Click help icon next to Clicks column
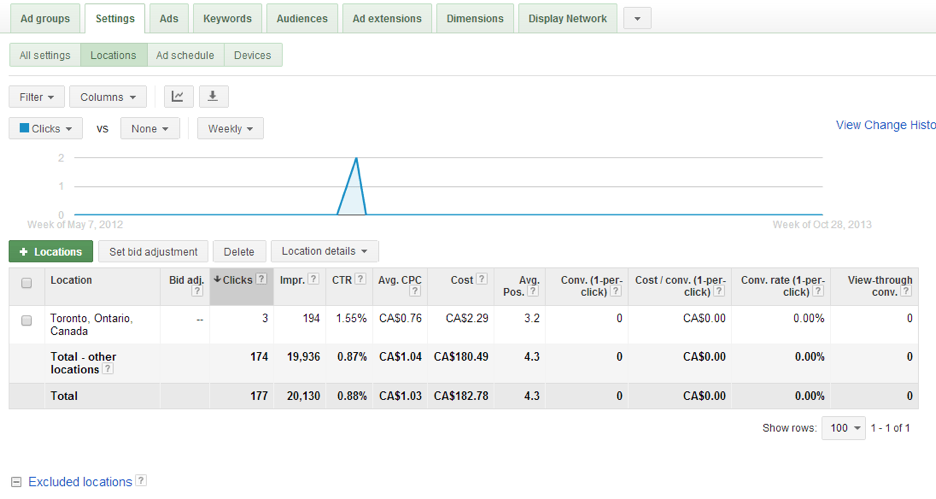Screen dimensions: 936x499 coord(261,280)
